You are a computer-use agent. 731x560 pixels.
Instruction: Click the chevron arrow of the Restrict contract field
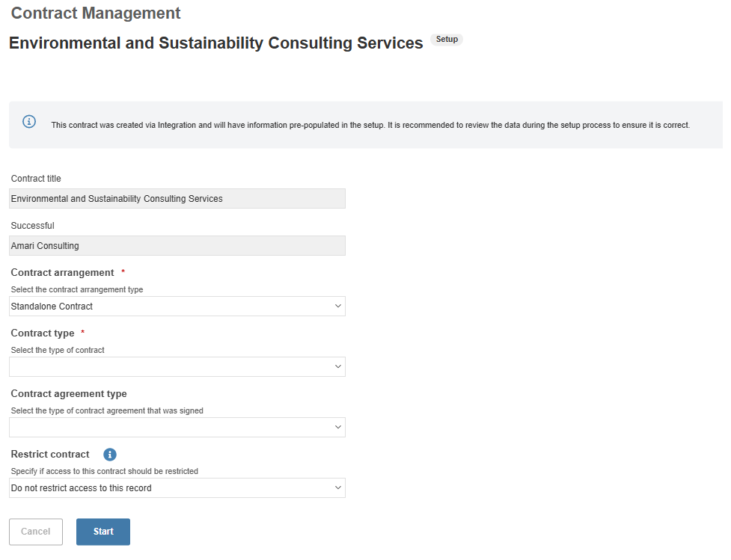click(x=338, y=487)
